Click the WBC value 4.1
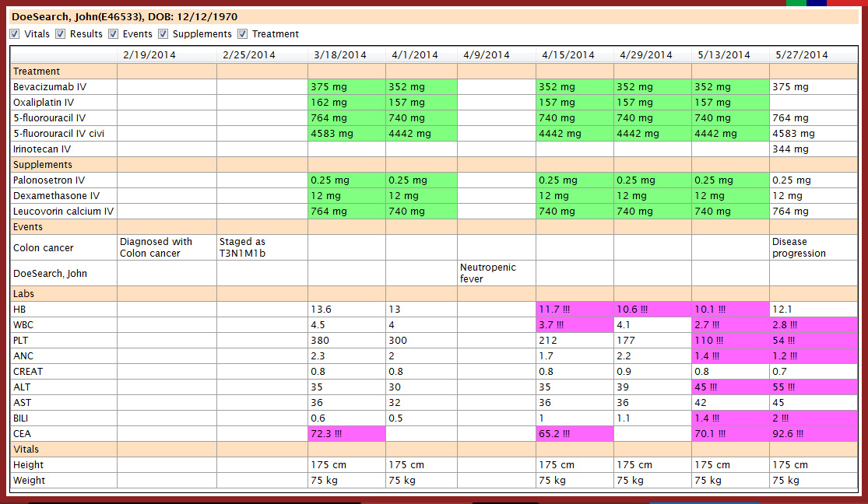Image resolution: width=868 pixels, height=504 pixels. (x=652, y=325)
